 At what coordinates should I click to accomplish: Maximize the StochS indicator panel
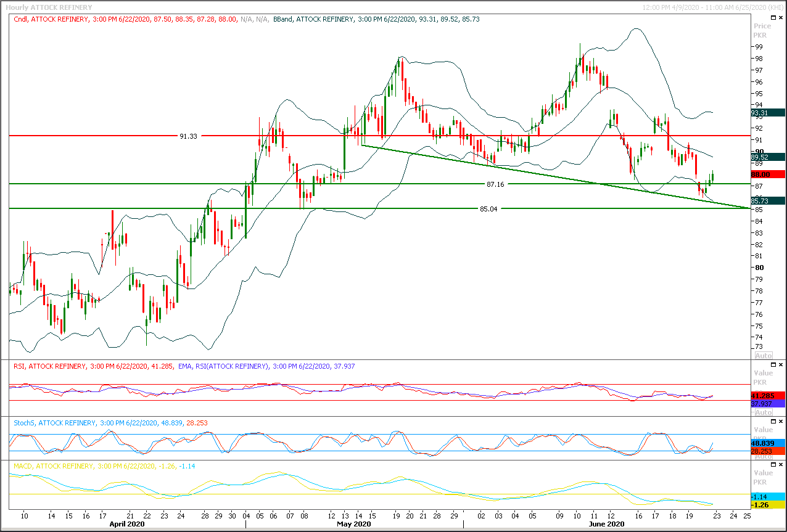pyautogui.click(x=773, y=422)
